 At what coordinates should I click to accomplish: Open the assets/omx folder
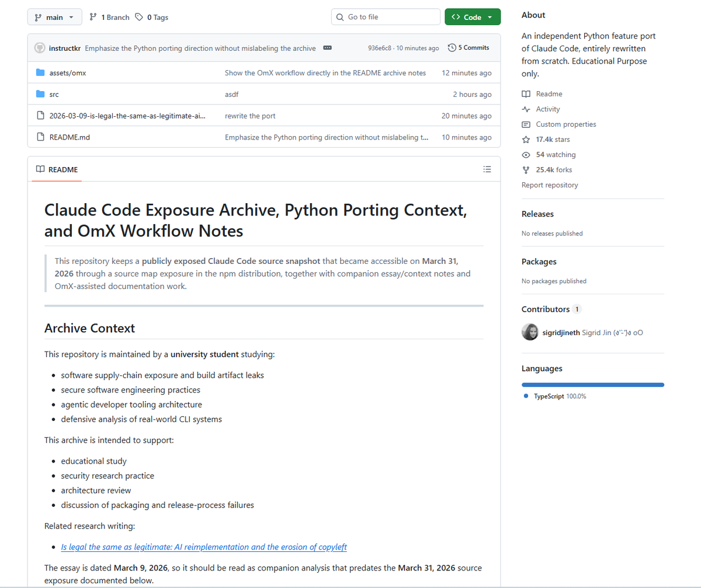click(x=68, y=73)
